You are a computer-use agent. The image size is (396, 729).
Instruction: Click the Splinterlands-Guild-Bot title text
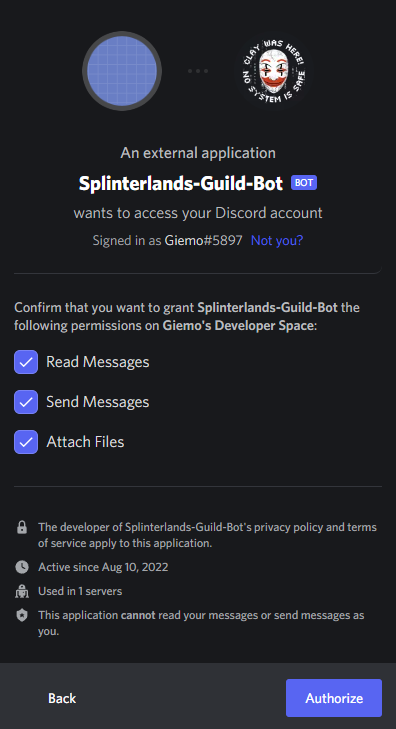[181, 183]
